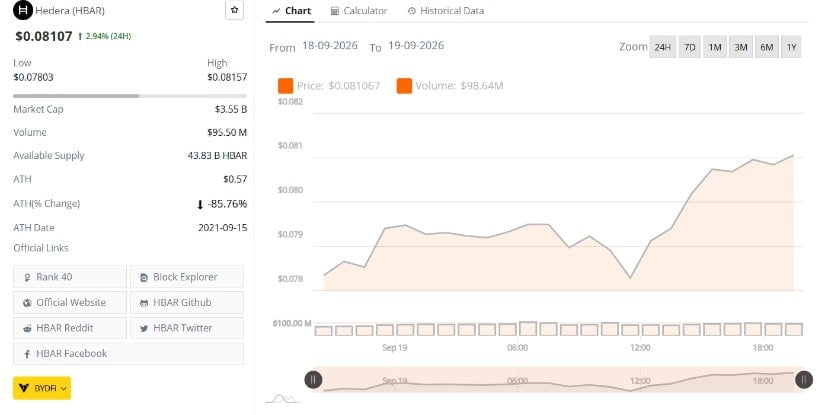Click the 12:00 chart axis label

(640, 348)
